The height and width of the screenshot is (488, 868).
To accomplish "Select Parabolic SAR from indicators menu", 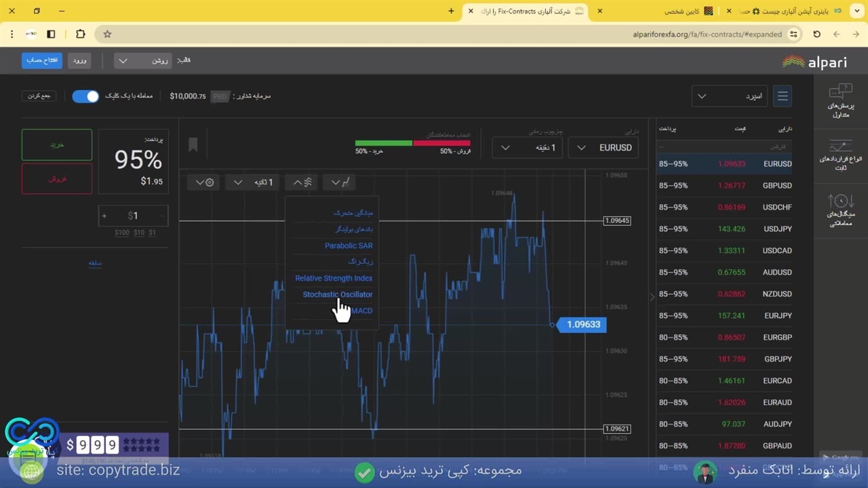I will (348, 245).
